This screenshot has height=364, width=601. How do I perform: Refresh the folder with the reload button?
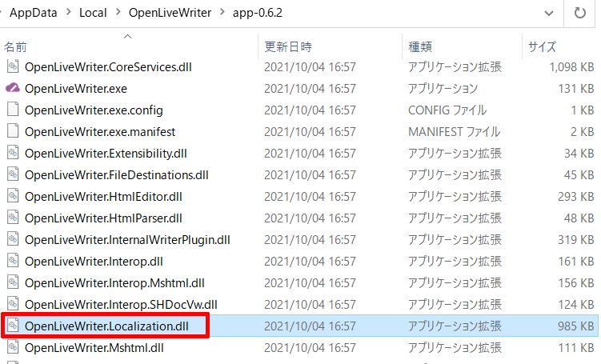(580, 13)
